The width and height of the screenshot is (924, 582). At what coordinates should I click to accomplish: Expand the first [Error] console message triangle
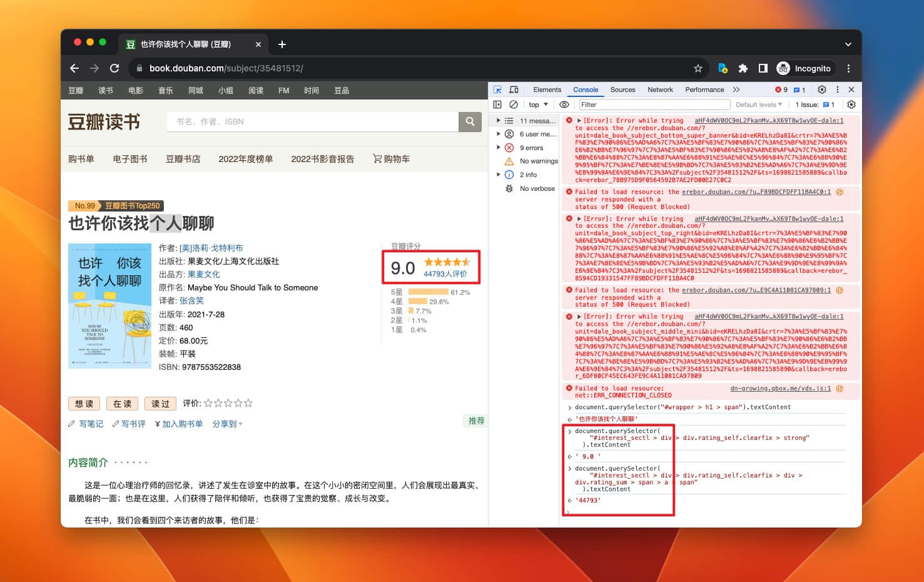tap(579, 121)
